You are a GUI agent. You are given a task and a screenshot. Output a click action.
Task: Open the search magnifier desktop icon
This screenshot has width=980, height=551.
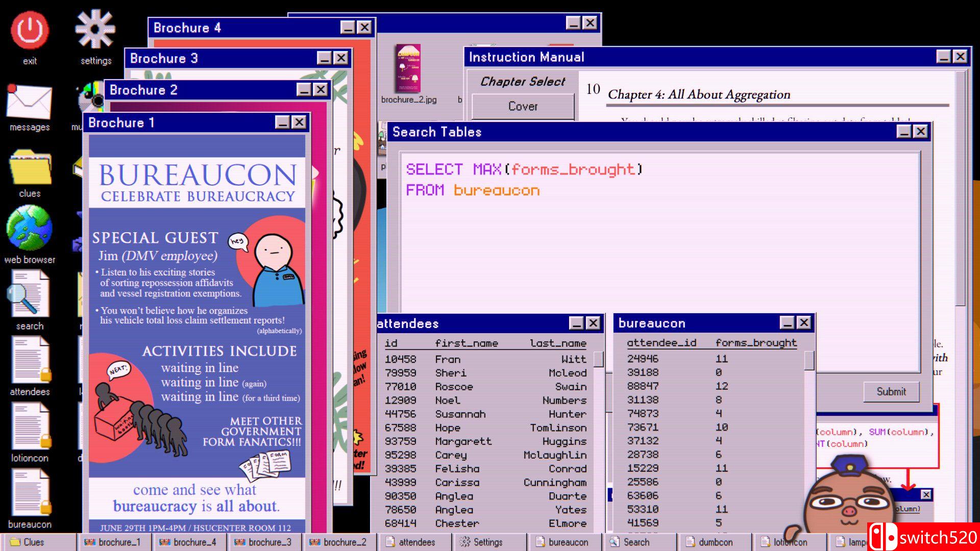point(29,293)
